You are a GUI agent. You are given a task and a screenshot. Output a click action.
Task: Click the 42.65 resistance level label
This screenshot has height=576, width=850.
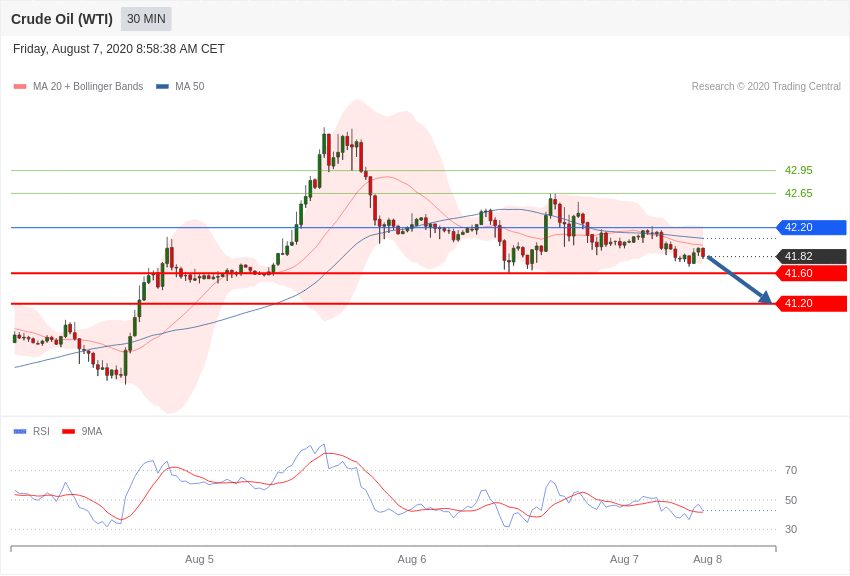[799, 193]
